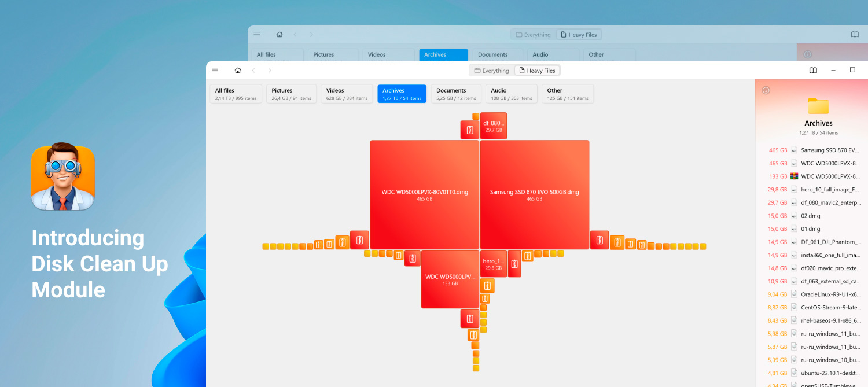Navigate forward with the right arrow
This screenshot has height=387, width=868.
pos(269,71)
